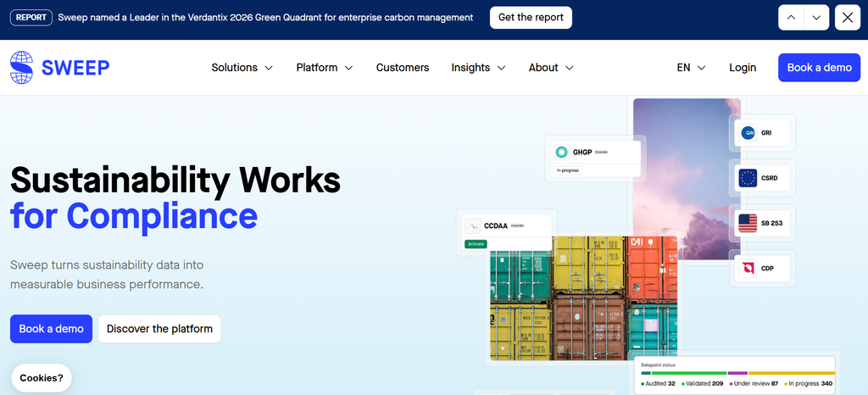Click the GHGP teal circle icon
868x395 pixels.
(x=562, y=152)
